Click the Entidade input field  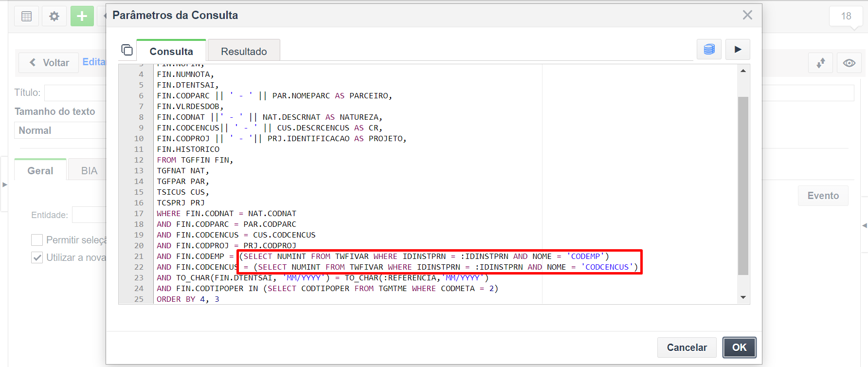tap(89, 215)
